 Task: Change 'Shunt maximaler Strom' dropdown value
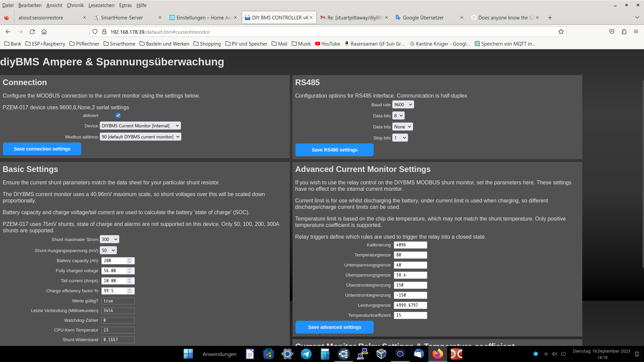pos(109,239)
